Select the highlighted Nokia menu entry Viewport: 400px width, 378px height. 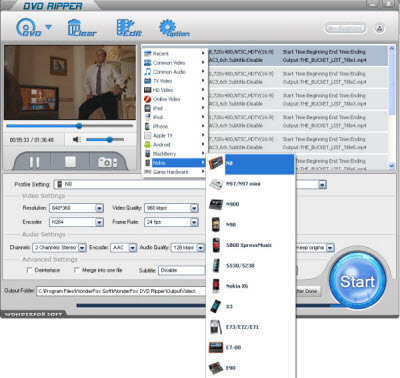(x=174, y=163)
